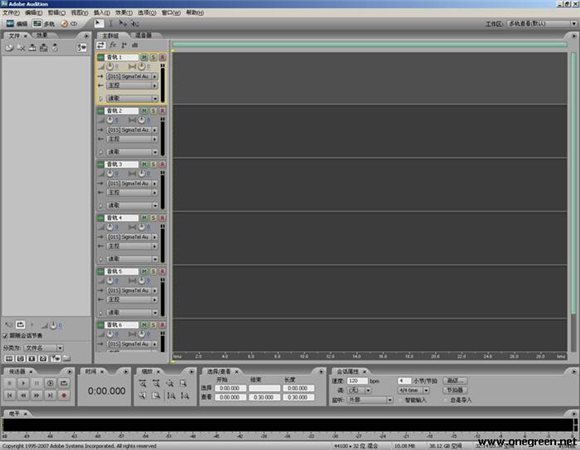Click 节拍器 (Metronome) button in session properties
This screenshot has height=450, width=580.
point(455,390)
